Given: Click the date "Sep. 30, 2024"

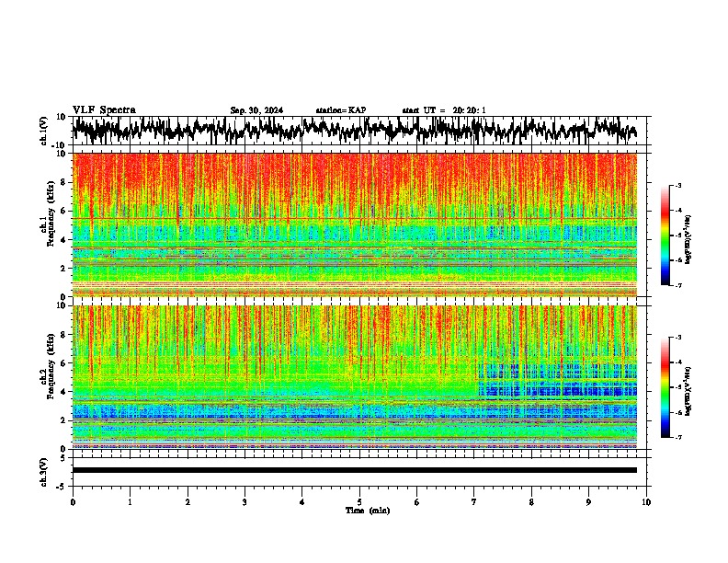Looking at the screenshot, I should pos(256,110).
